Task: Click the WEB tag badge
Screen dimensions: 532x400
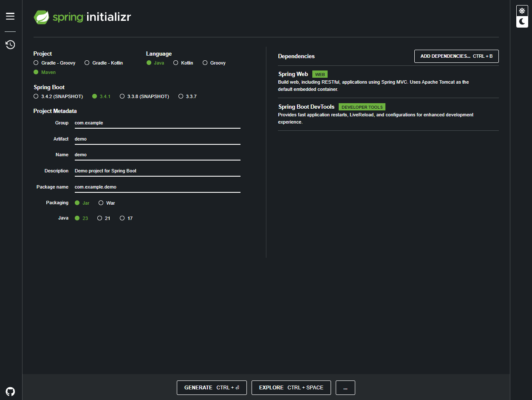Action: pyautogui.click(x=320, y=74)
